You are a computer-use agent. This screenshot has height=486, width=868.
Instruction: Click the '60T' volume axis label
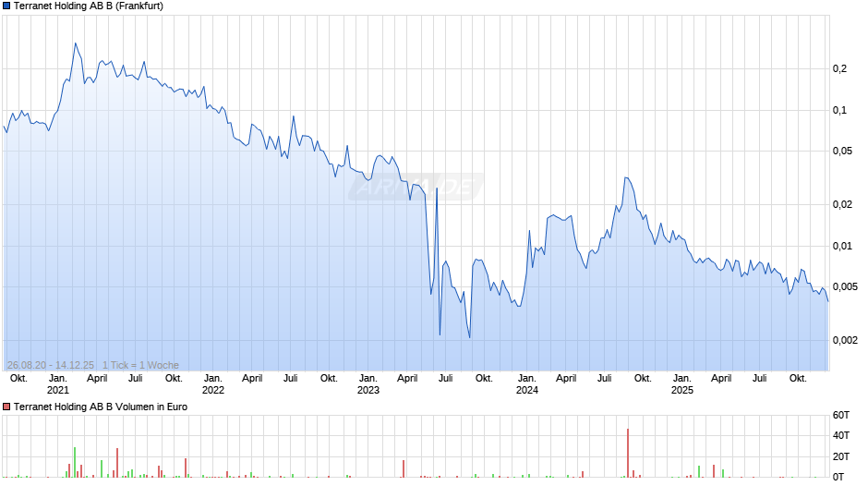tap(841, 415)
